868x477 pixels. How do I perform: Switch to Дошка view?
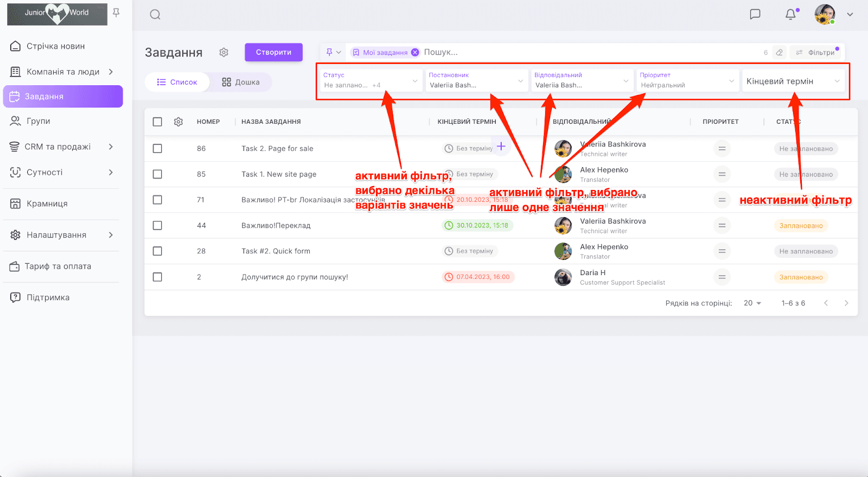[x=241, y=82]
